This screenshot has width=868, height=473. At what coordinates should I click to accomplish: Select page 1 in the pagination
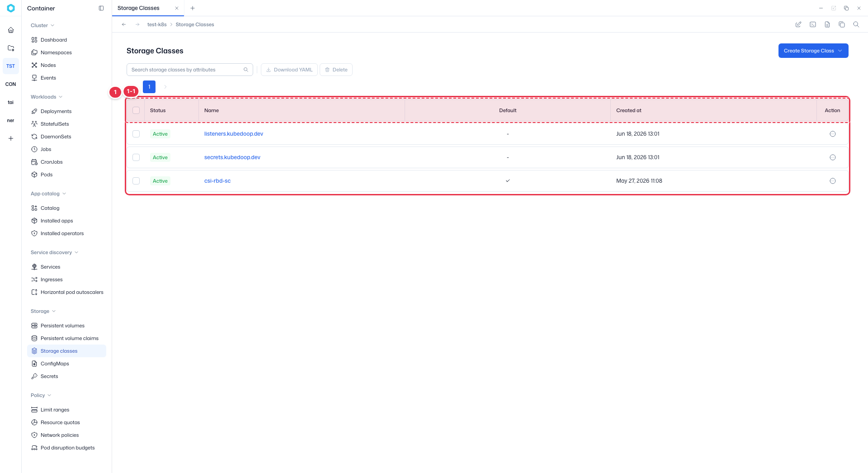(149, 87)
